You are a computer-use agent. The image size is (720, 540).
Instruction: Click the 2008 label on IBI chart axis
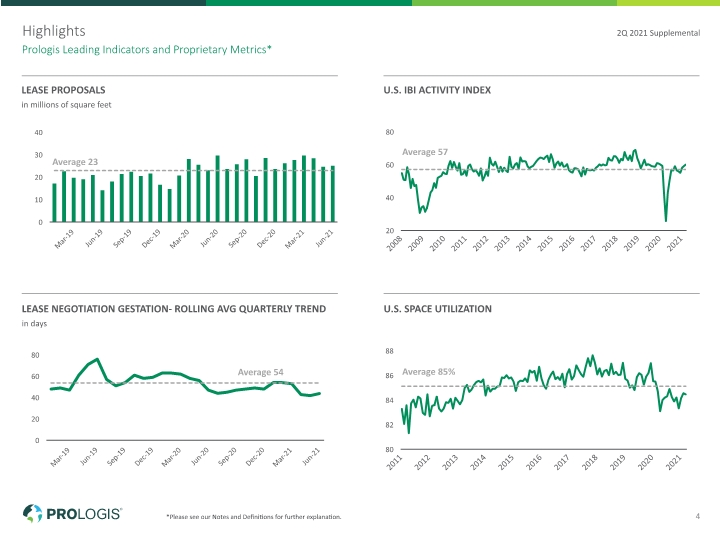click(x=394, y=243)
